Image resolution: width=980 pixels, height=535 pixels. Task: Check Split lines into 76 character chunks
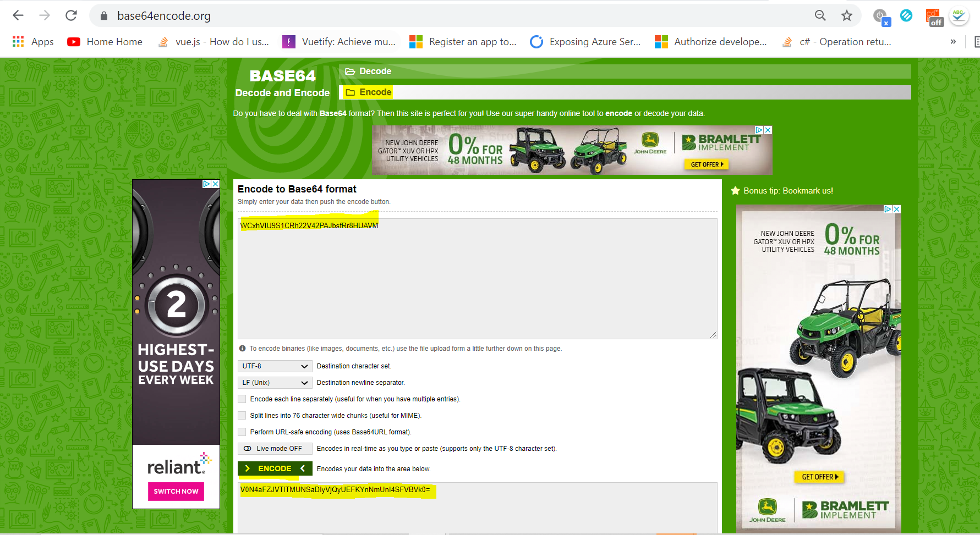242,416
